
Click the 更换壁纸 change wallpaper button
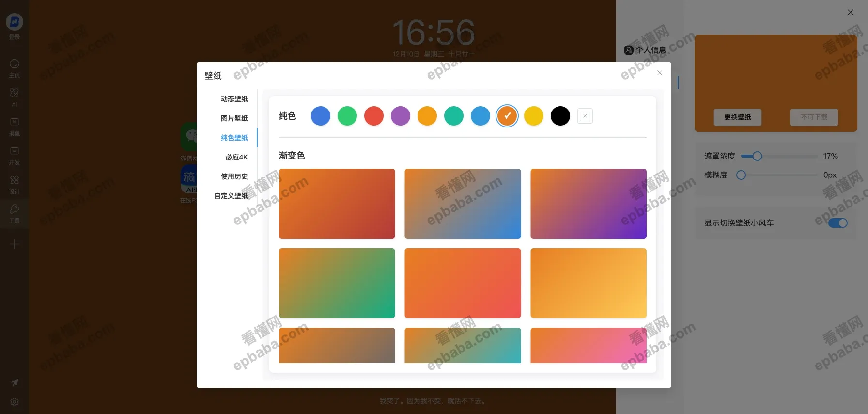coord(738,117)
